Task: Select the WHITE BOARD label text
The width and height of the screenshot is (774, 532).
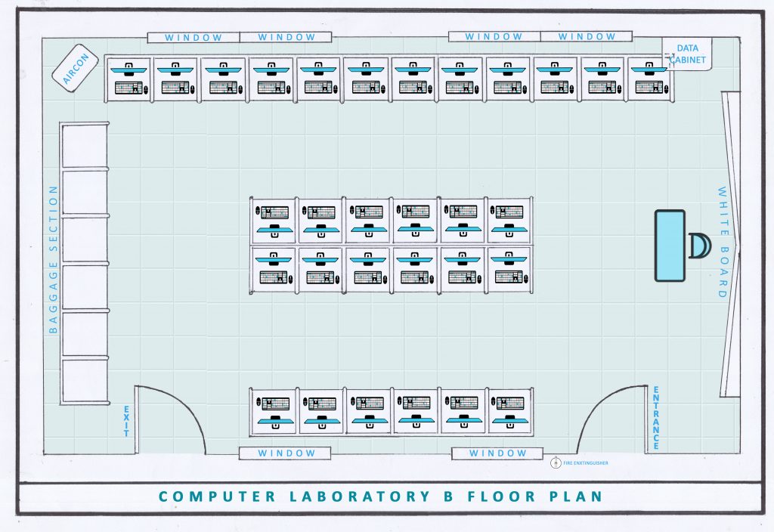Action: [722, 242]
